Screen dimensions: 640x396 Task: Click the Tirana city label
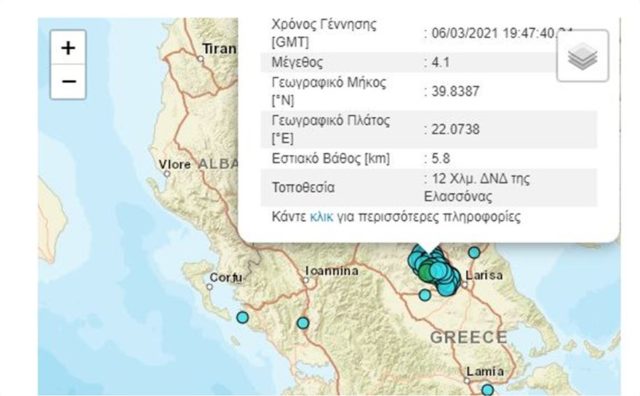pyautogui.click(x=220, y=49)
